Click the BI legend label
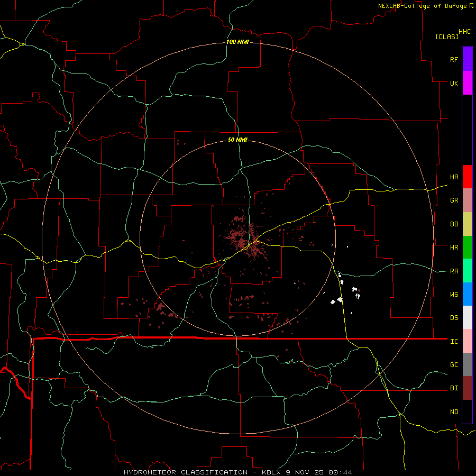Image resolution: width=476 pixels, height=476 pixels. (454, 388)
